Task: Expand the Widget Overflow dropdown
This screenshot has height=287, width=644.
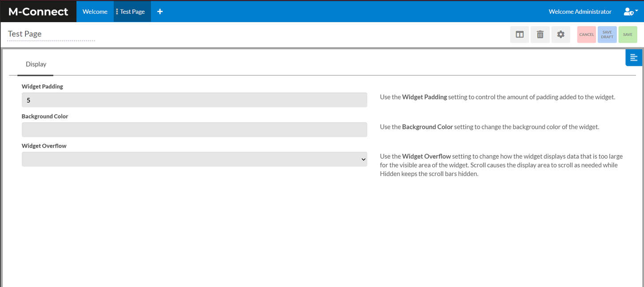Action: (194, 159)
